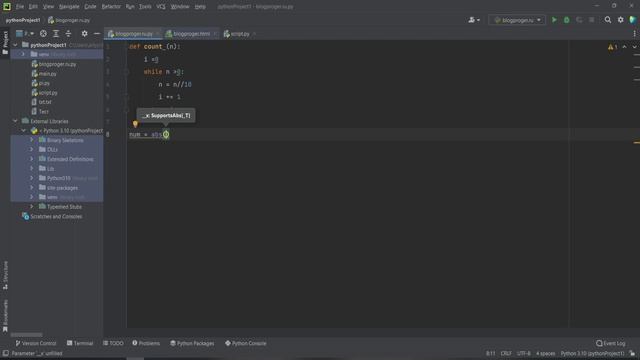
Task: Open the TODO tool window
Action: [x=113, y=343]
